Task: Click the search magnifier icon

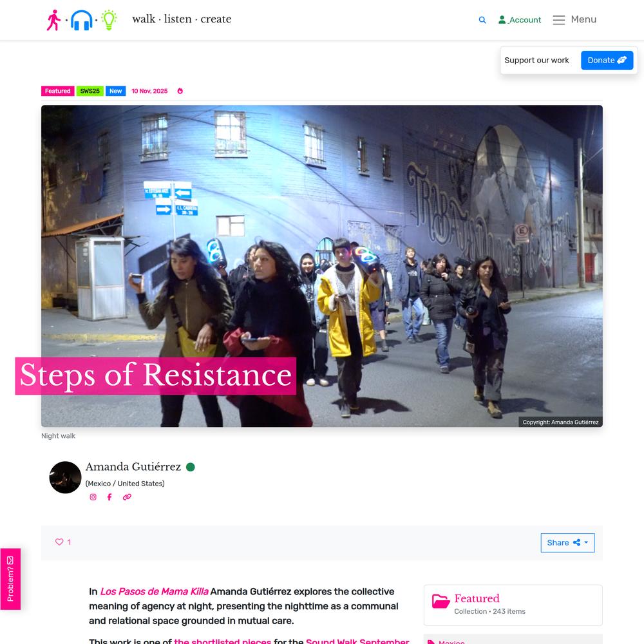Action: (482, 20)
